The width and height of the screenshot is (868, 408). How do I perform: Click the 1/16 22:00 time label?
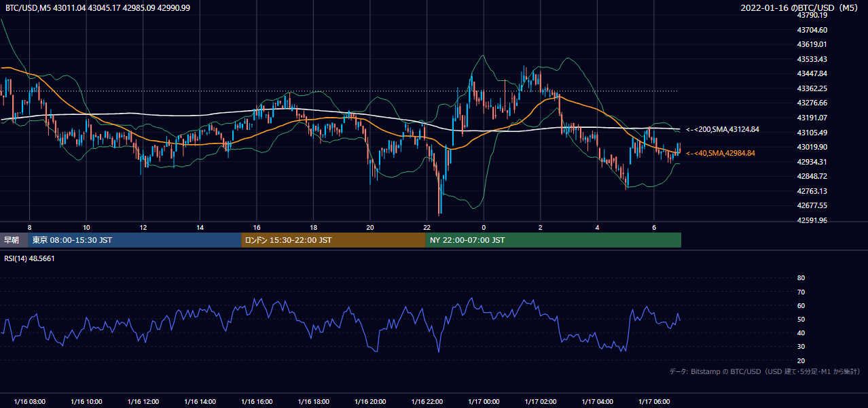[x=427, y=402]
